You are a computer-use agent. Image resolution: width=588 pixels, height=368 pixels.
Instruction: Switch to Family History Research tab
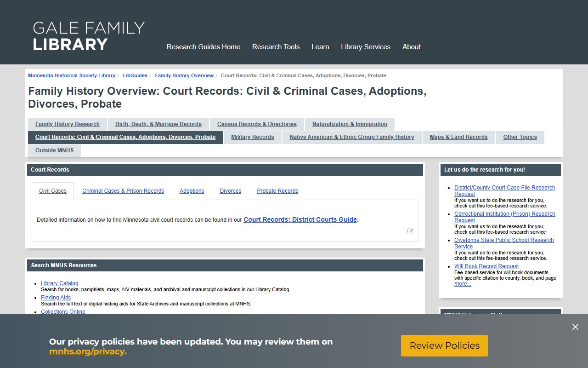[x=68, y=124]
